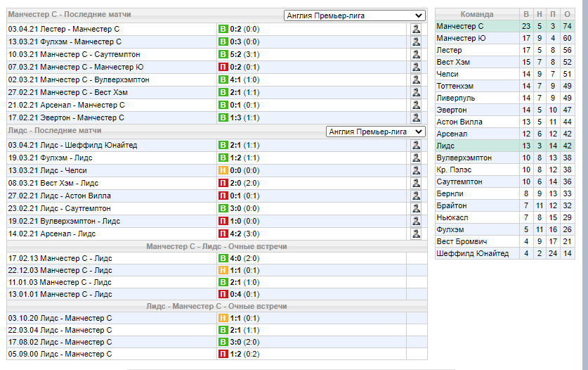588x370 pixels.
Task: Select Эвертон team in standings table
Action: [452, 110]
